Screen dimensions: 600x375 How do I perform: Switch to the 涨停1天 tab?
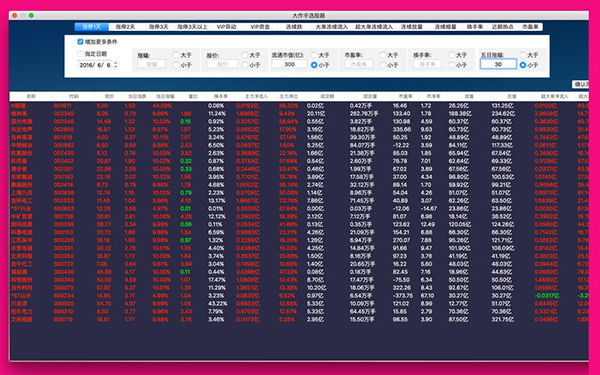(x=92, y=27)
